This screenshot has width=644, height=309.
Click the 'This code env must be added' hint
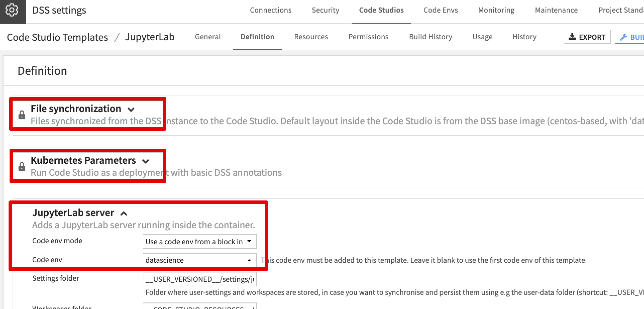[x=423, y=260]
